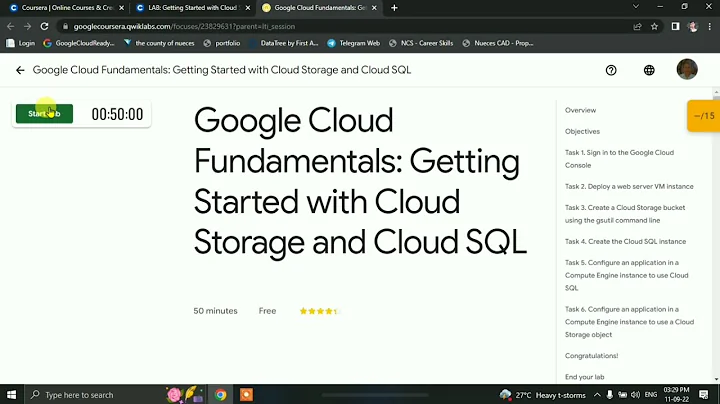720x404 pixels.
Task: Open the weather widget Heavy t-storms
Action: tap(543, 395)
